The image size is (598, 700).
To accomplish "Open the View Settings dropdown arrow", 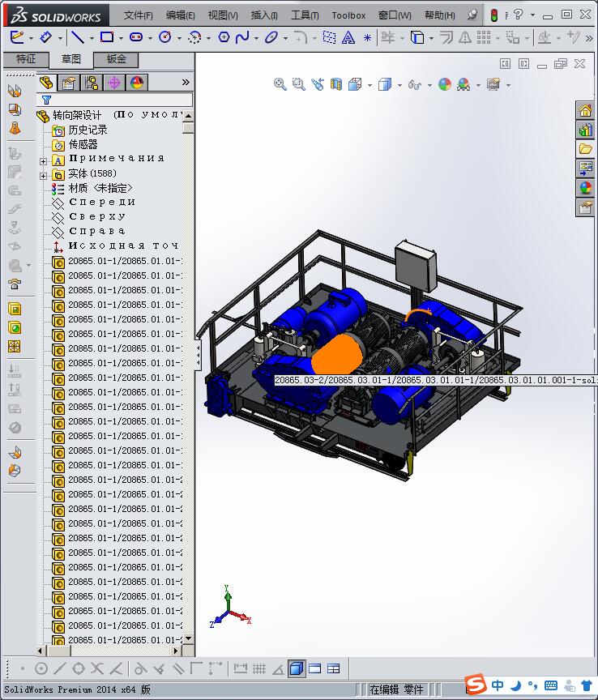I will tap(508, 85).
